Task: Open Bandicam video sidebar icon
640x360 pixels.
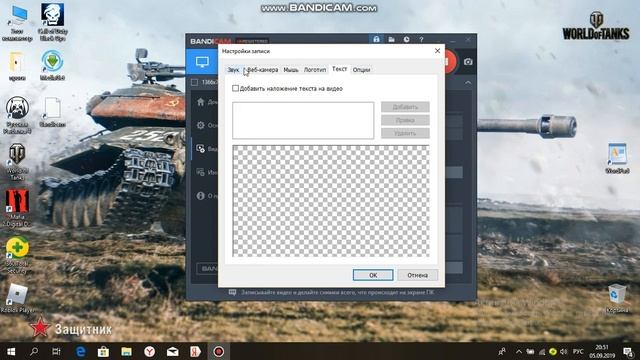Action: point(200,149)
